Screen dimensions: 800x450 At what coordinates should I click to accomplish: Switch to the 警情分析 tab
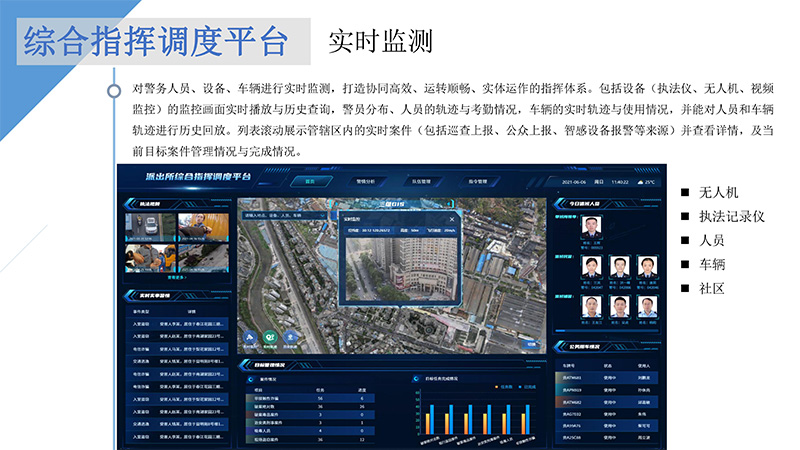[367, 182]
